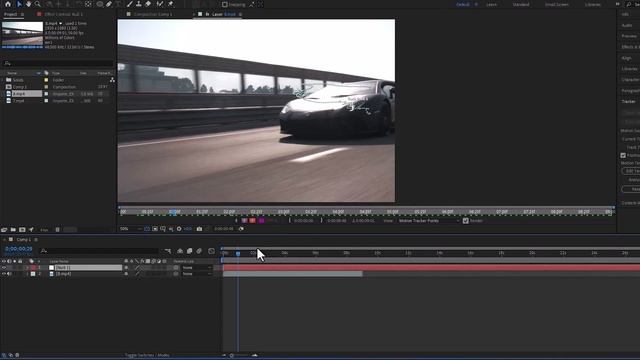Image resolution: width=640 pixels, height=360 pixels.
Task: Open the footage name dropdown arrow in Project preview
Action: point(61,24)
